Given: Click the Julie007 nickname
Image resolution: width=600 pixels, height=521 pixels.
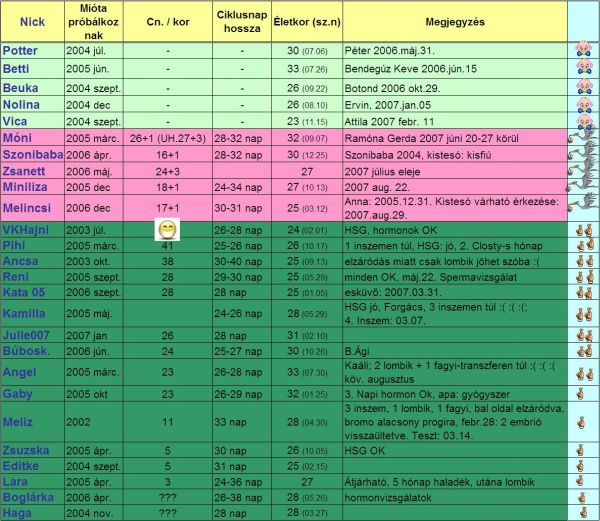Looking at the screenshot, I should (x=27, y=335).
